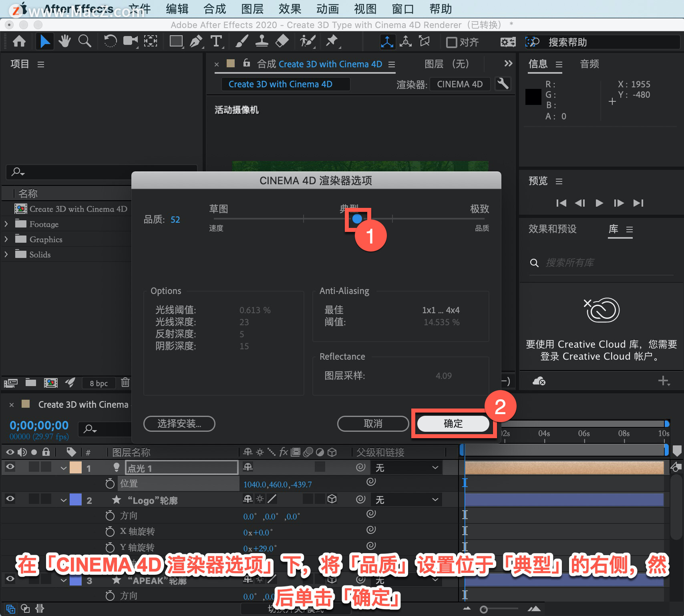
Task: Expand the Solids folder
Action: 6,254
